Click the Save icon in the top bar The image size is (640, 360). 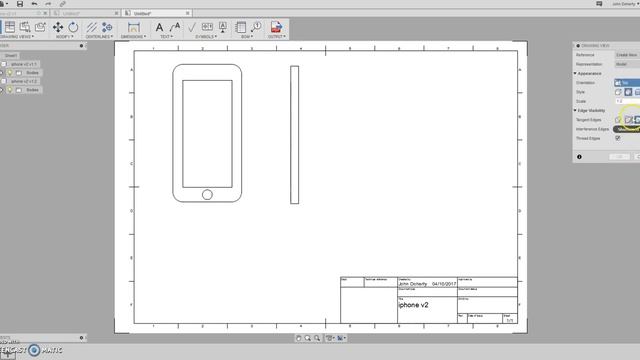point(20,4)
